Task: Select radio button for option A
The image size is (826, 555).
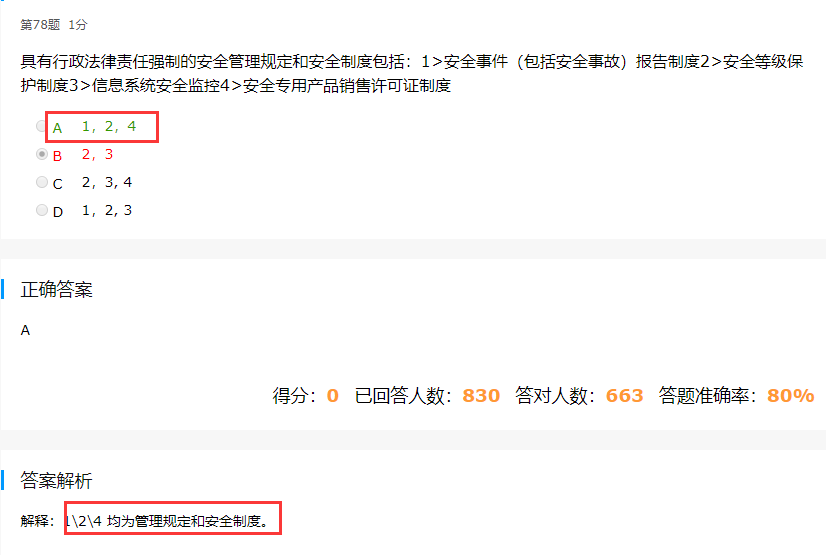Action: coord(41,126)
